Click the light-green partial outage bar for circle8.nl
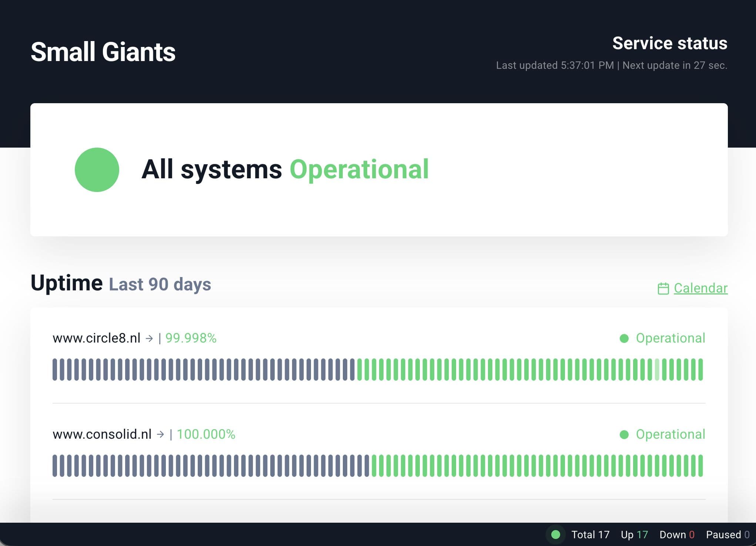 click(657, 370)
